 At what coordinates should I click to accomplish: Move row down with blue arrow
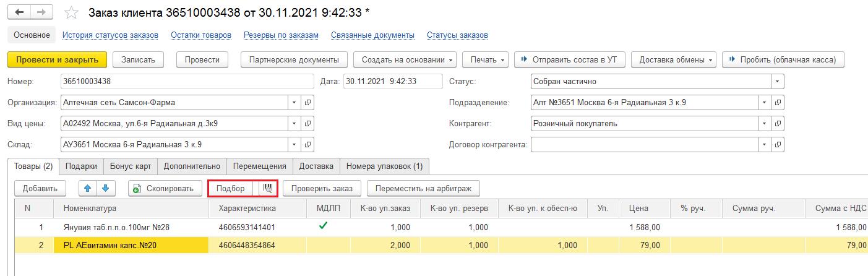[x=105, y=188]
